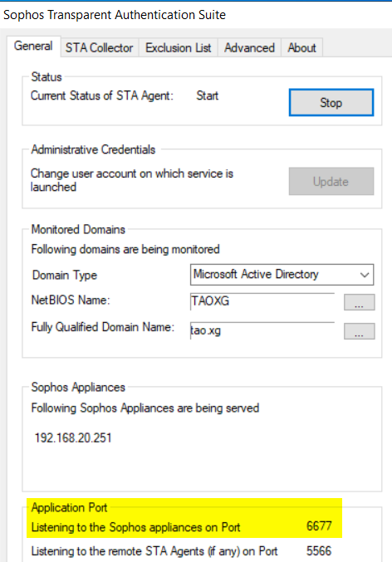Click the greyed Update credentials button
Screen dimensions: 392x562
[x=331, y=181]
